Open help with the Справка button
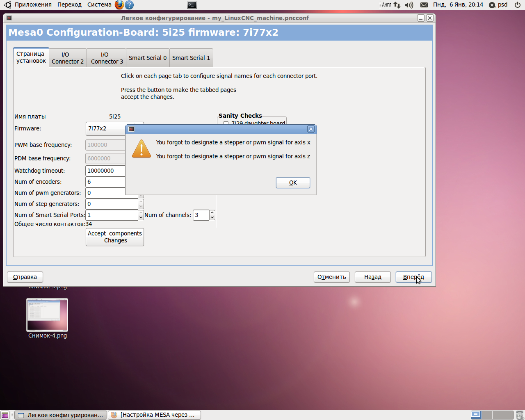The height and width of the screenshot is (420, 525). click(x=25, y=277)
